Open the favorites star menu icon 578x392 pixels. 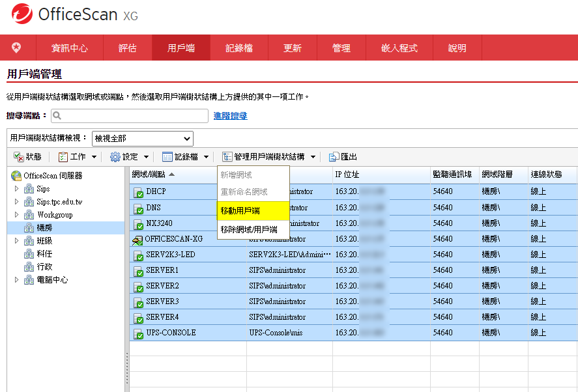coord(16,48)
